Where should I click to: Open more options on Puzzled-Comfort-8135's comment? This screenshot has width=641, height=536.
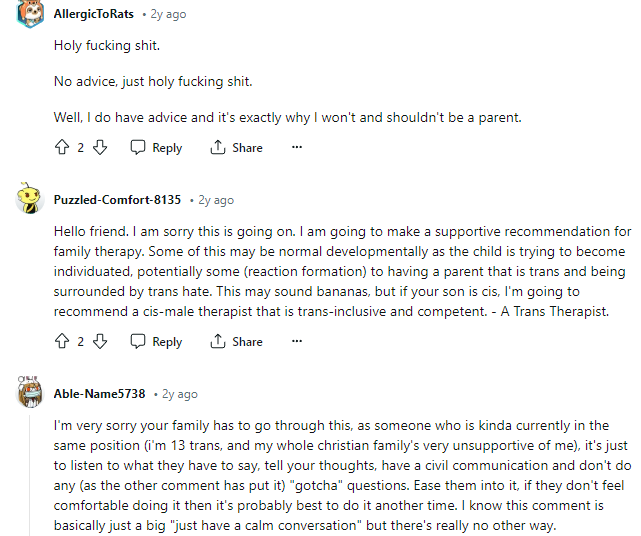tap(297, 341)
